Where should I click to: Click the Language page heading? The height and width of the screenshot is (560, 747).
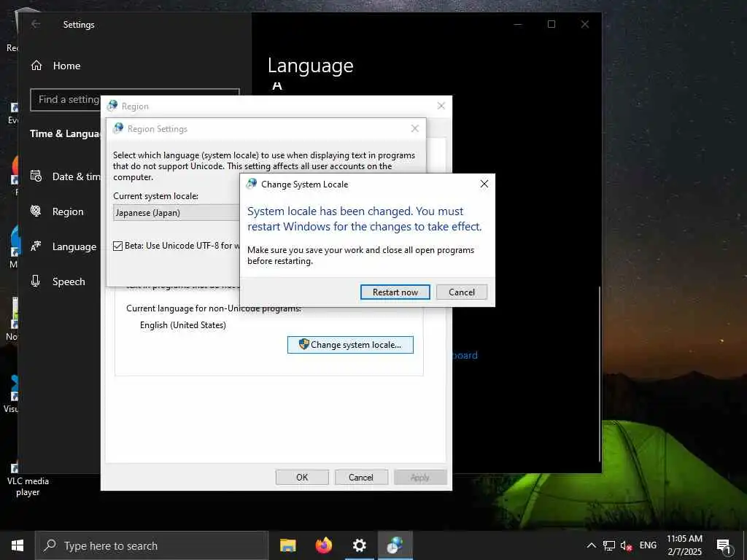click(310, 65)
